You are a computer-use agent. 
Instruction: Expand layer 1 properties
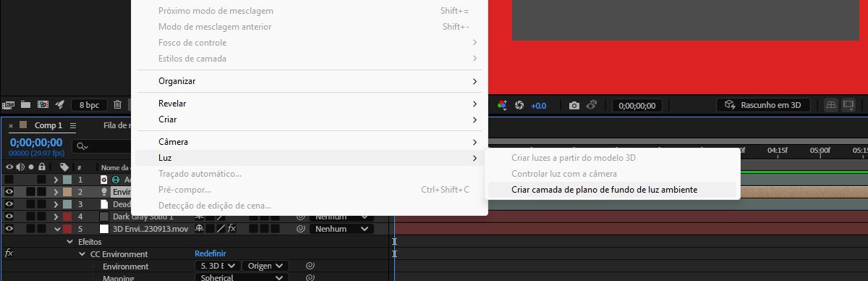coord(56,180)
